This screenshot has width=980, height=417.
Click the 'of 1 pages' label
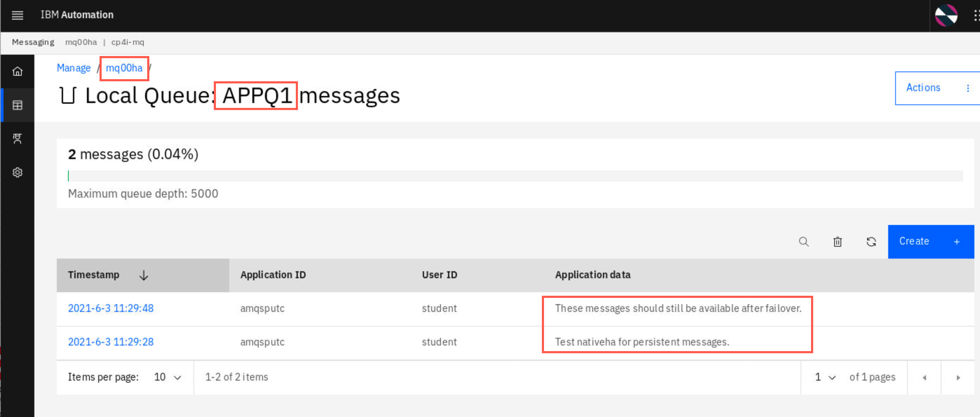872,377
